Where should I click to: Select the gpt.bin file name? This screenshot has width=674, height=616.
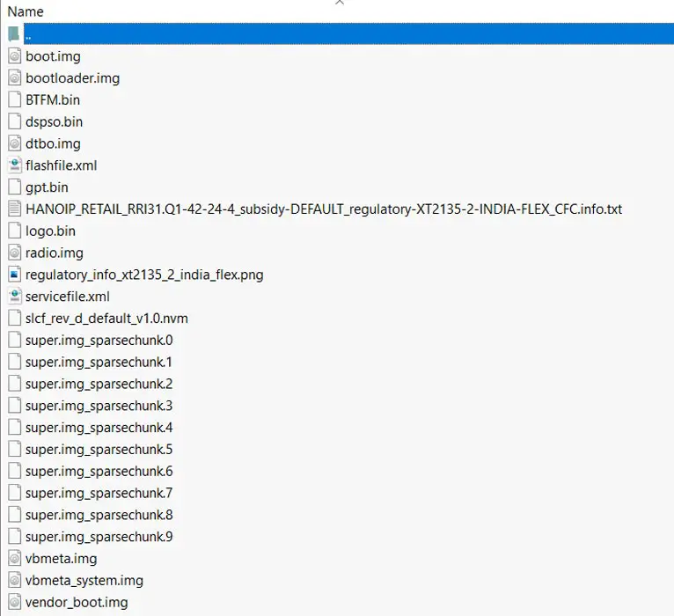point(47,187)
